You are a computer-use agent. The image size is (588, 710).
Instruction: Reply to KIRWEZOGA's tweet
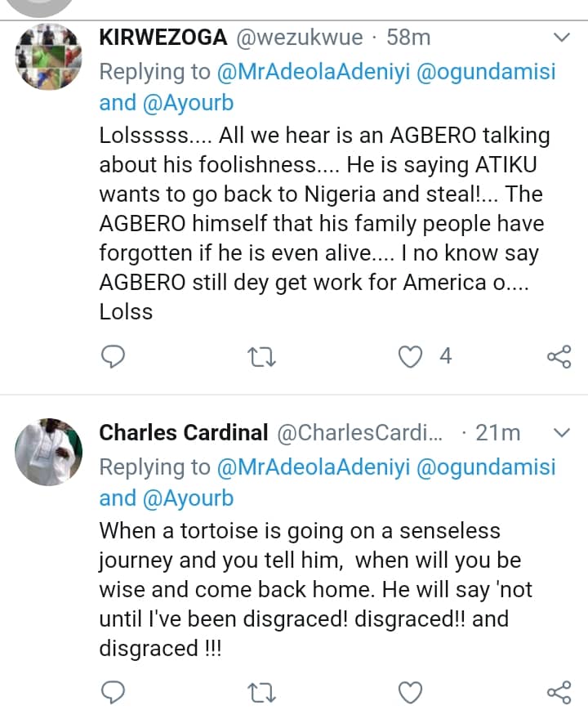pos(113,356)
